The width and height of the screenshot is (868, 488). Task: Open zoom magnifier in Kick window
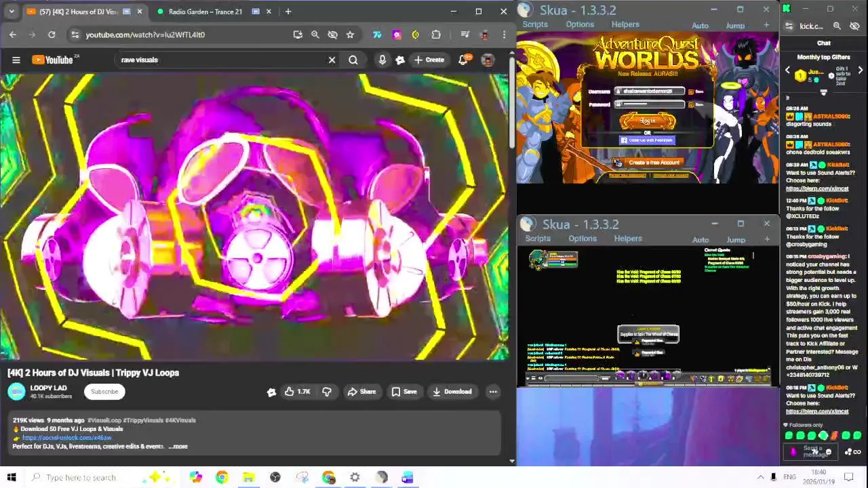[837, 26]
